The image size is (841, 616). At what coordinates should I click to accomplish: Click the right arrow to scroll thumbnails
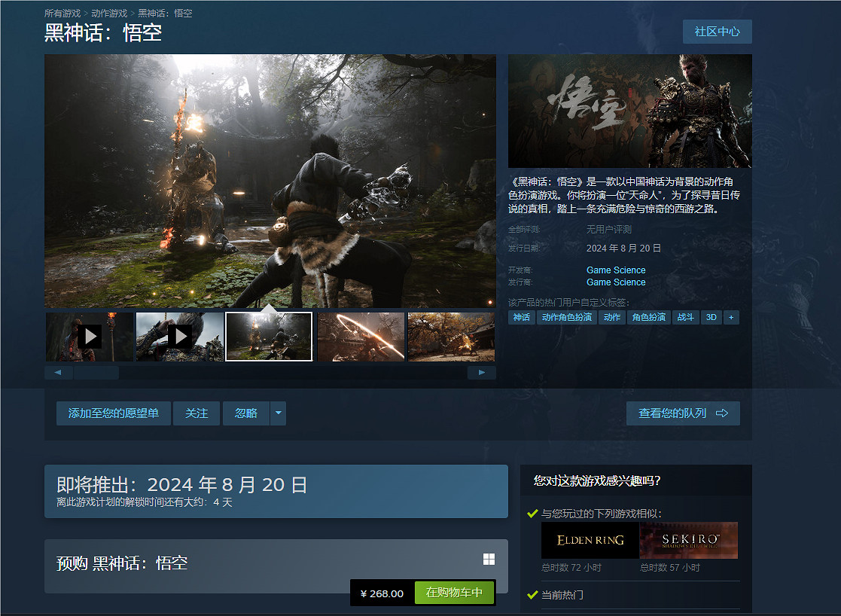coord(482,371)
